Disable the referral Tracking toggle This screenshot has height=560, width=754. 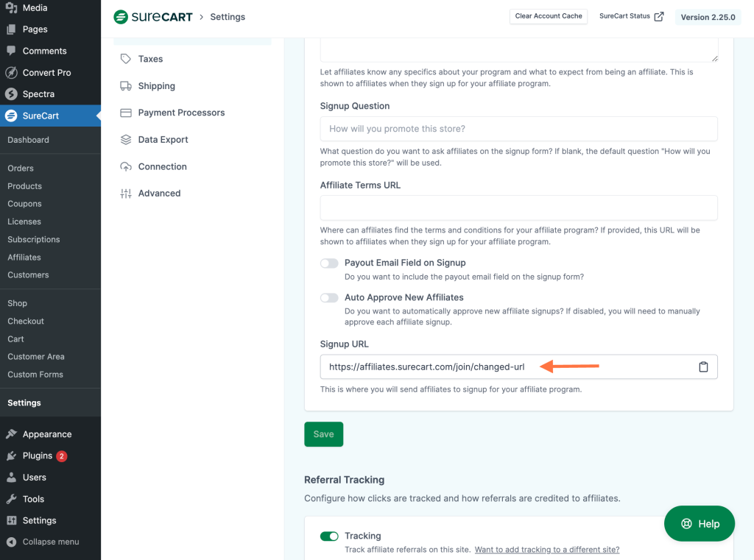329,536
